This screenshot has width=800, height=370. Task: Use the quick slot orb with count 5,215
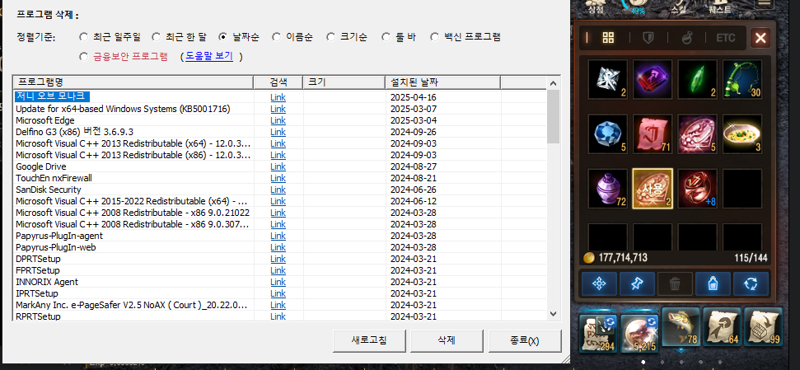point(639,333)
